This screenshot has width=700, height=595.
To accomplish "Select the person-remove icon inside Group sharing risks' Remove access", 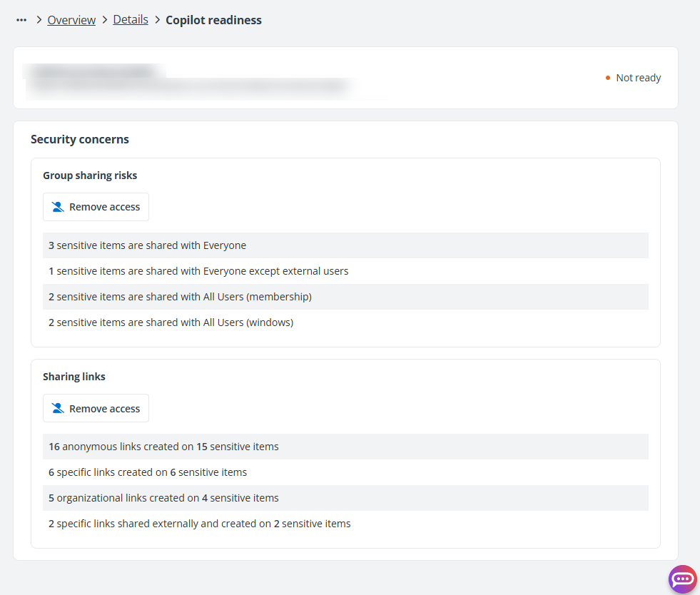I will [x=56, y=206].
